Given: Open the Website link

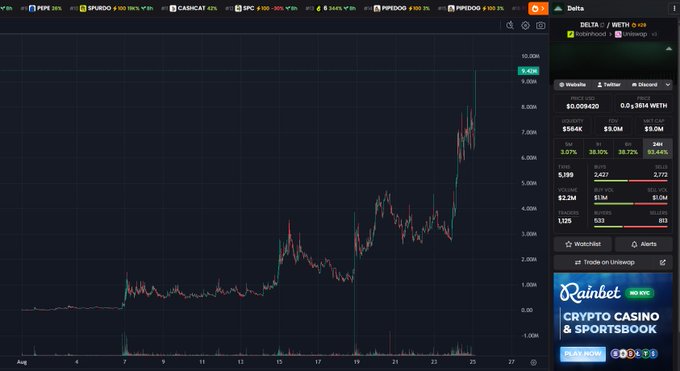Looking at the screenshot, I should (x=572, y=85).
